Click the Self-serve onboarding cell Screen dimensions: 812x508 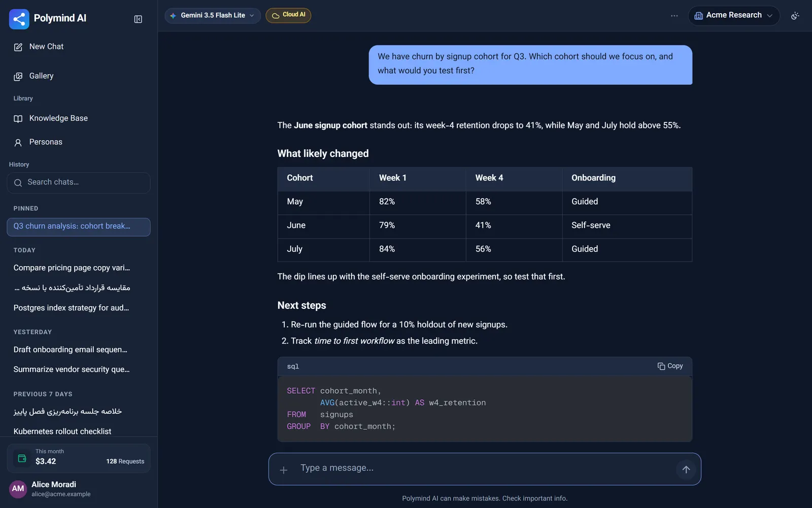tap(627, 226)
